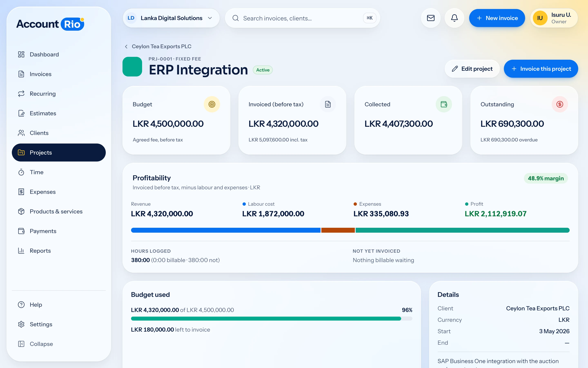Click the green project color square
Screen dimensions: 588x368
click(132, 67)
